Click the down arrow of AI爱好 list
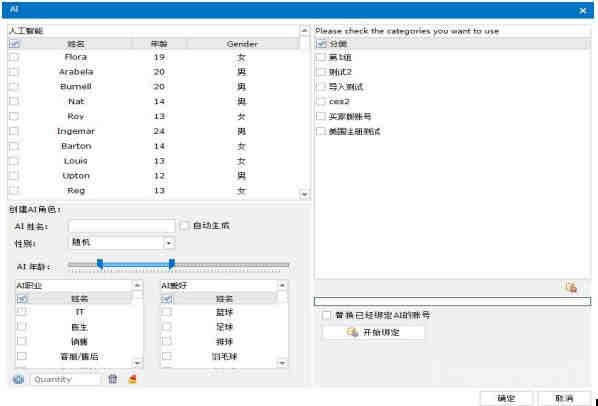598x406 pixels. click(282, 363)
